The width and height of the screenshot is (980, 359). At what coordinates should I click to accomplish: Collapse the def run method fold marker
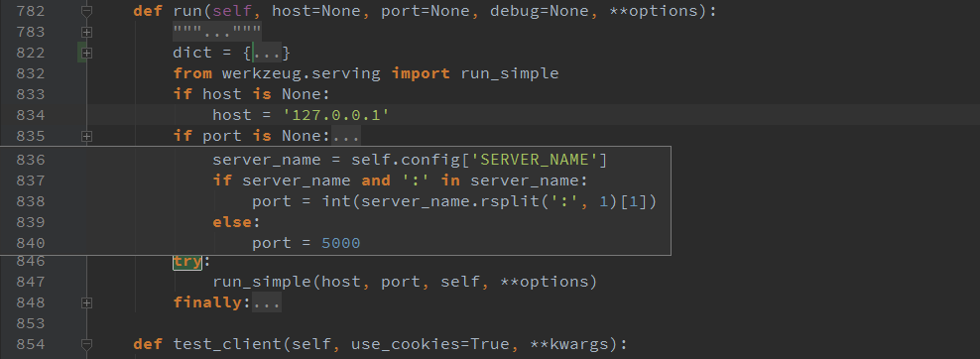pos(86,11)
